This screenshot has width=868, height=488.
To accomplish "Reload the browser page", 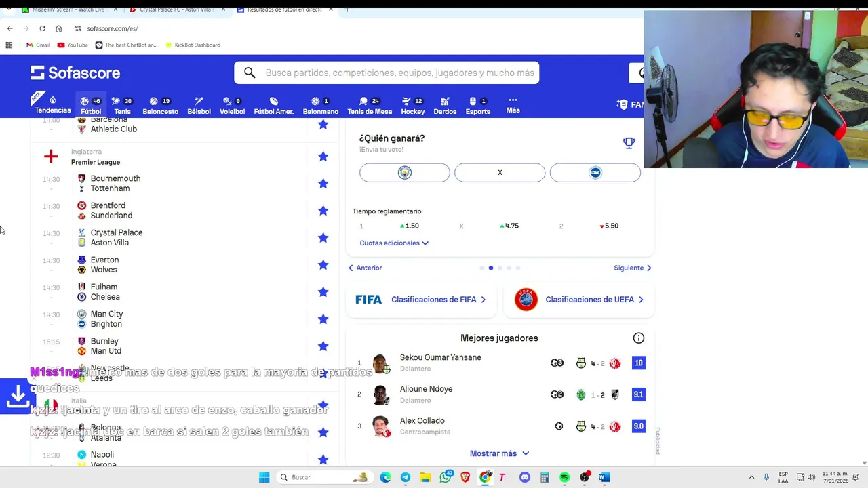I will (42, 28).
